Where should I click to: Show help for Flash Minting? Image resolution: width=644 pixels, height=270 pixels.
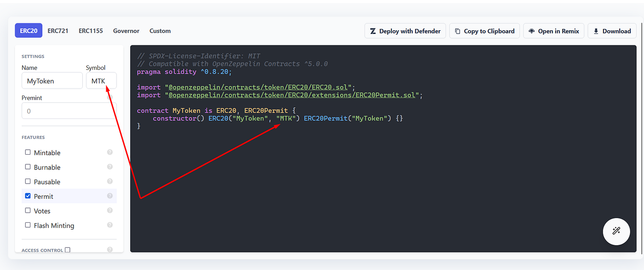point(110,225)
